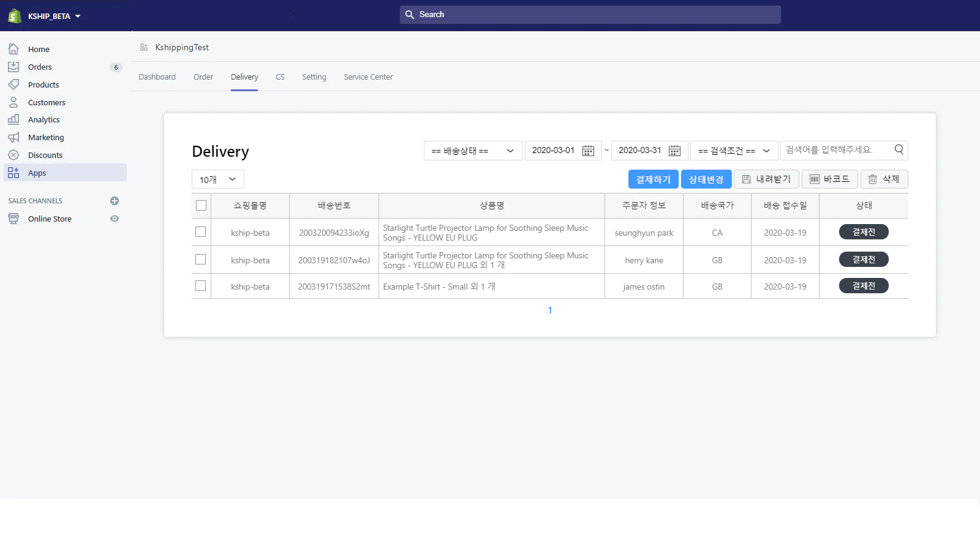The image size is (980, 551).
Task: Open Analytics from the sidebar
Action: pos(43,120)
